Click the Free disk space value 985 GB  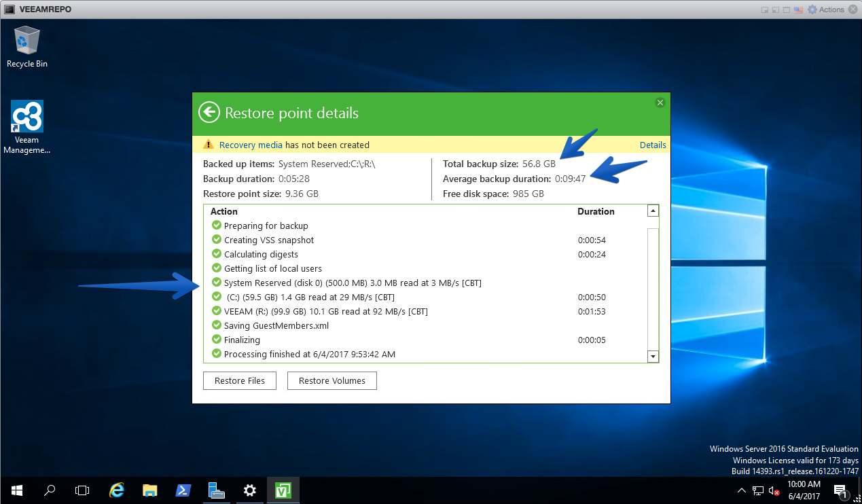coord(528,194)
